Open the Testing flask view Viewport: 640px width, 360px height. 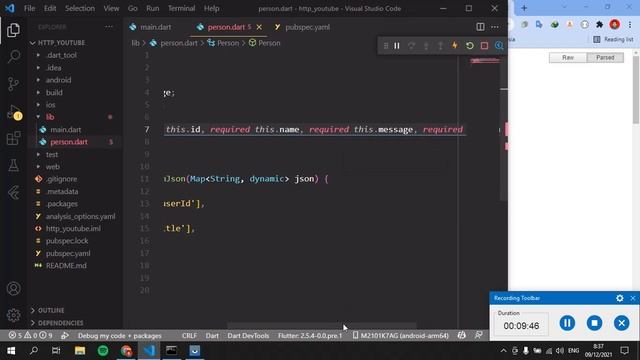pyautogui.click(x=13, y=165)
